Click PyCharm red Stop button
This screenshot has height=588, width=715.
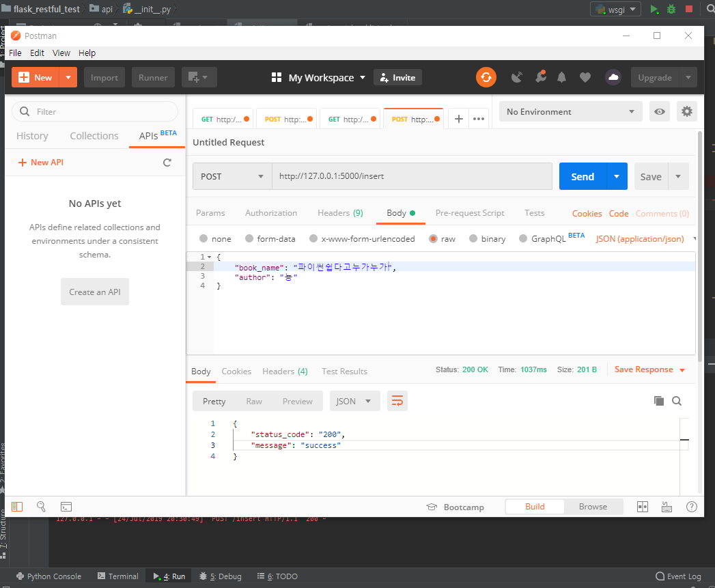pyautogui.click(x=689, y=9)
